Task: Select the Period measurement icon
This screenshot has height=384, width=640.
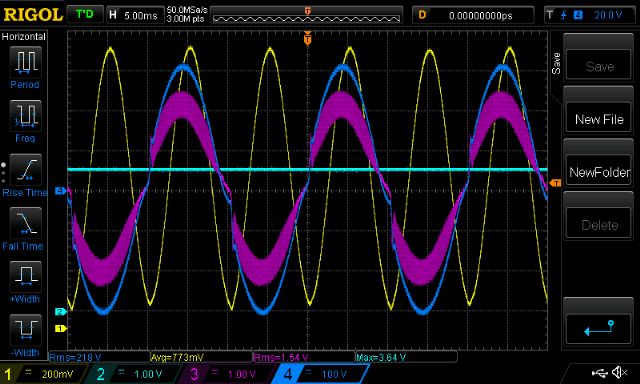Action: coord(25,62)
